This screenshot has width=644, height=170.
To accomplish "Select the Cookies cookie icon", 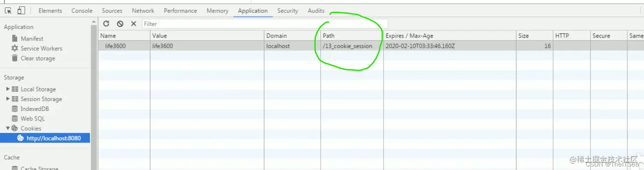I will click(14, 128).
